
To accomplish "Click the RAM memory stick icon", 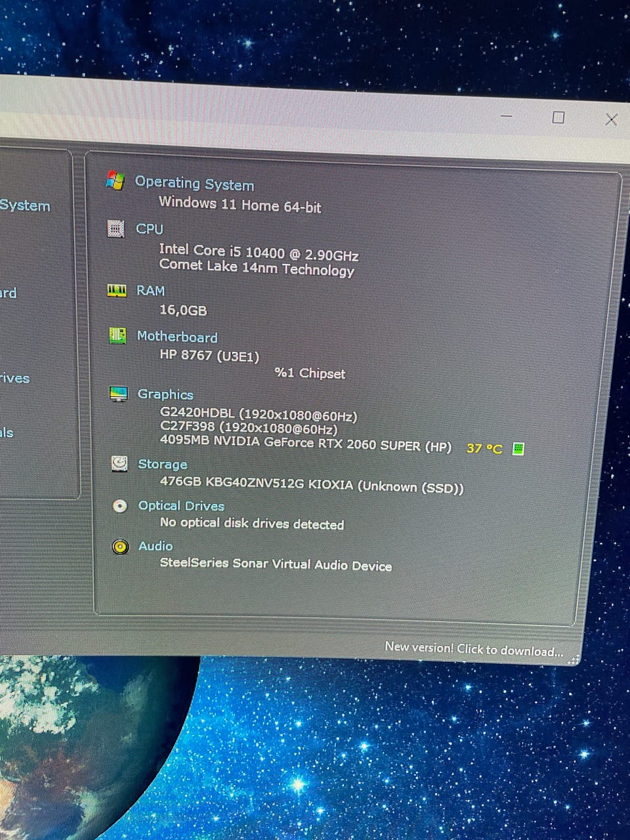I will [x=116, y=290].
